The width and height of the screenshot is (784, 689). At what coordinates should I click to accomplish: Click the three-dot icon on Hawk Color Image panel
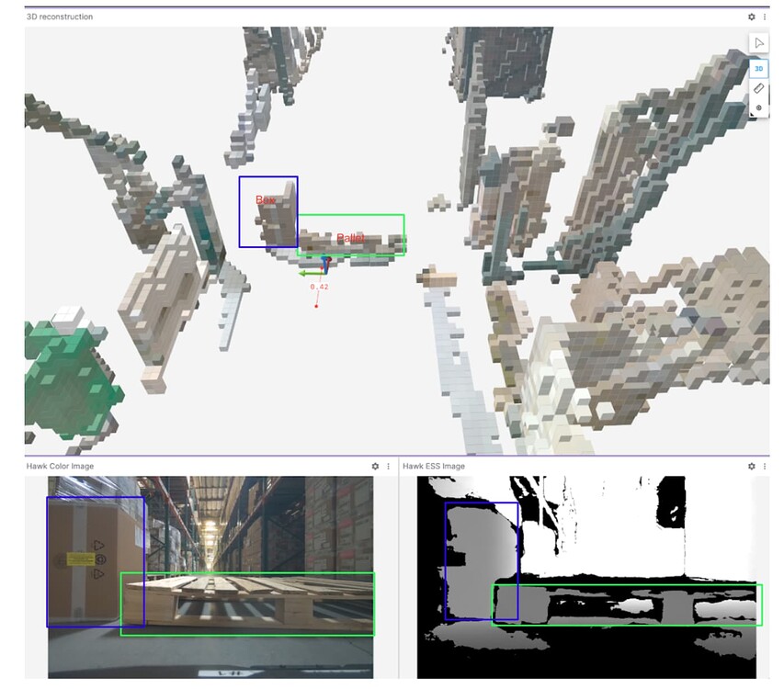(x=387, y=466)
